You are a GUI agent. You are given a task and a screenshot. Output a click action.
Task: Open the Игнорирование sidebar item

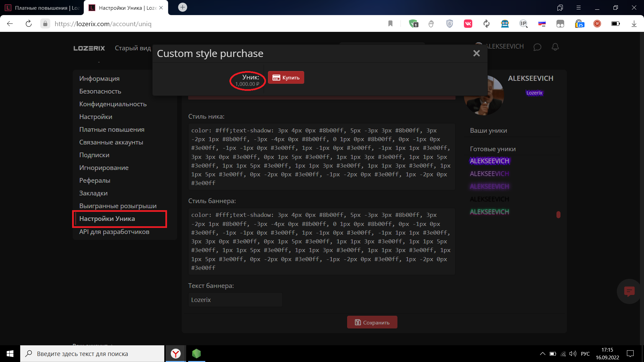click(x=104, y=168)
